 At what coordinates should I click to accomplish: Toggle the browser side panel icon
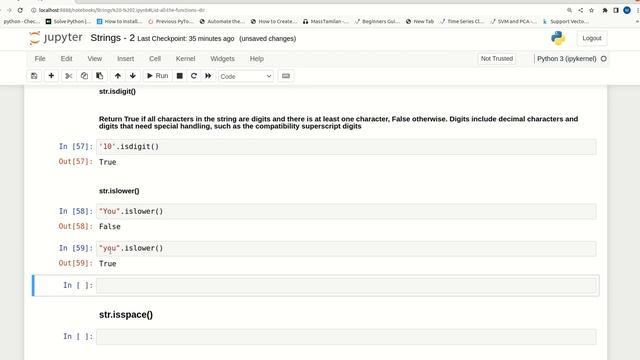tap(616, 10)
